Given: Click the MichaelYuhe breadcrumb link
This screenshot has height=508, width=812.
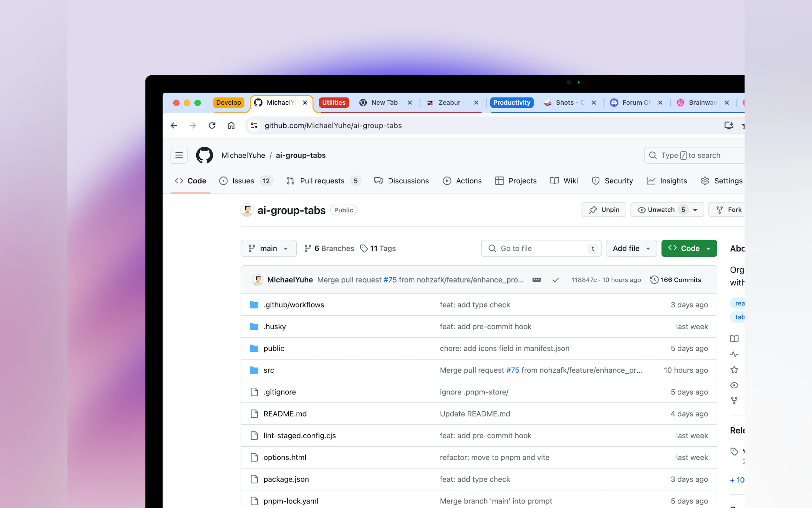Looking at the screenshot, I should pyautogui.click(x=243, y=155).
